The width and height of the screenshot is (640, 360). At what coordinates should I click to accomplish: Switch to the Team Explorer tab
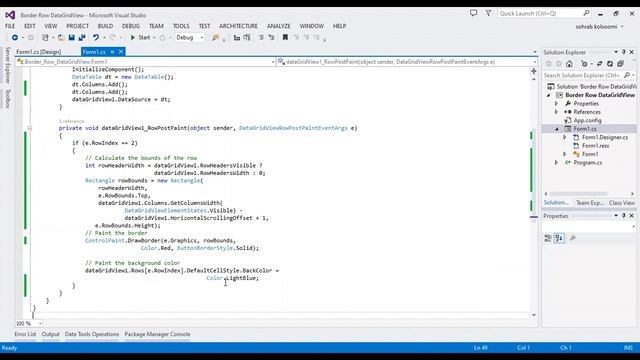(589, 202)
